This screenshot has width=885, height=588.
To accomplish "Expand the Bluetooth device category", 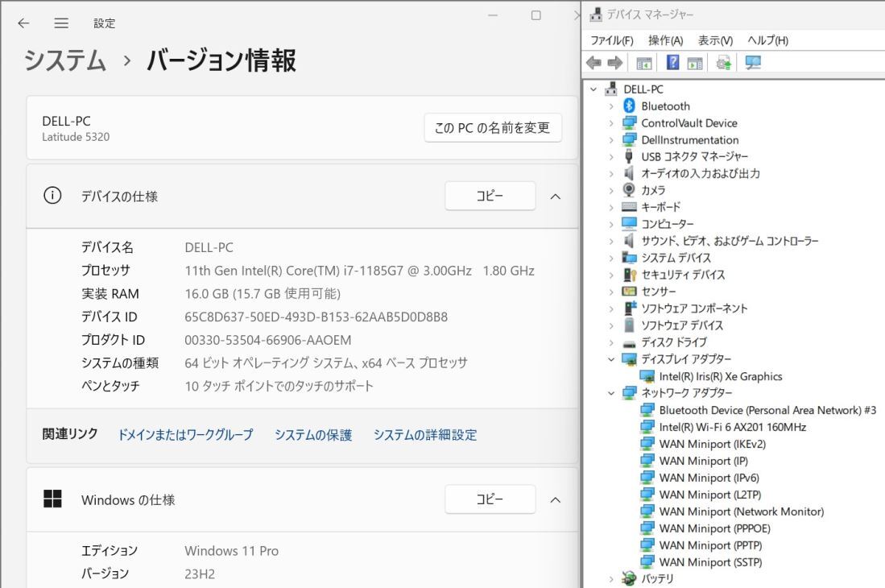I will 612,106.
